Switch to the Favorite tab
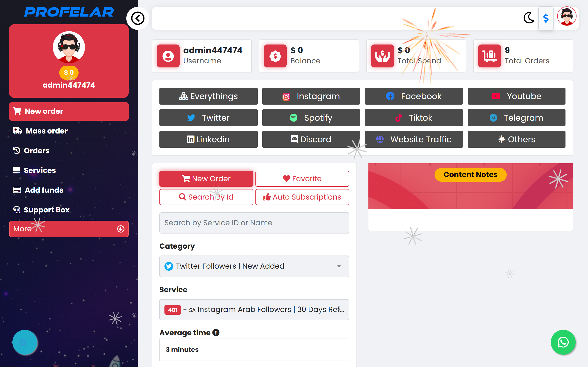This screenshot has width=588, height=367. [302, 179]
